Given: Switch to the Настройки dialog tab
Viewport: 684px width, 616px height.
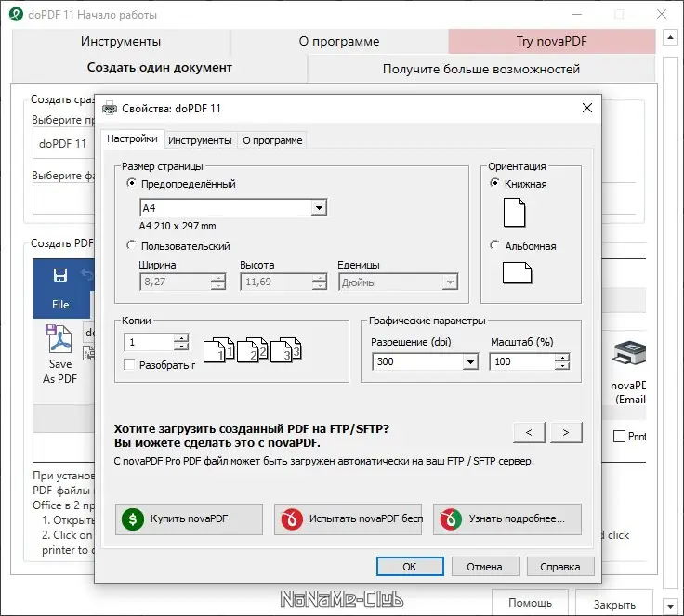Looking at the screenshot, I should pyautogui.click(x=132, y=138).
